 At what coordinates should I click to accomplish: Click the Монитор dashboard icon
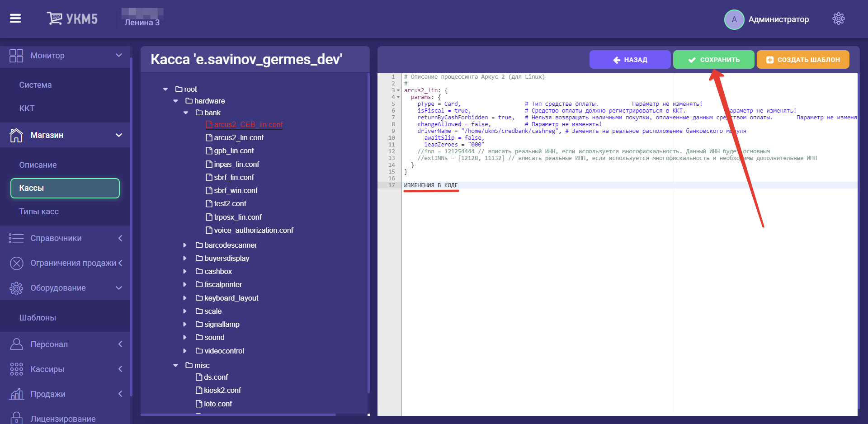(16, 56)
